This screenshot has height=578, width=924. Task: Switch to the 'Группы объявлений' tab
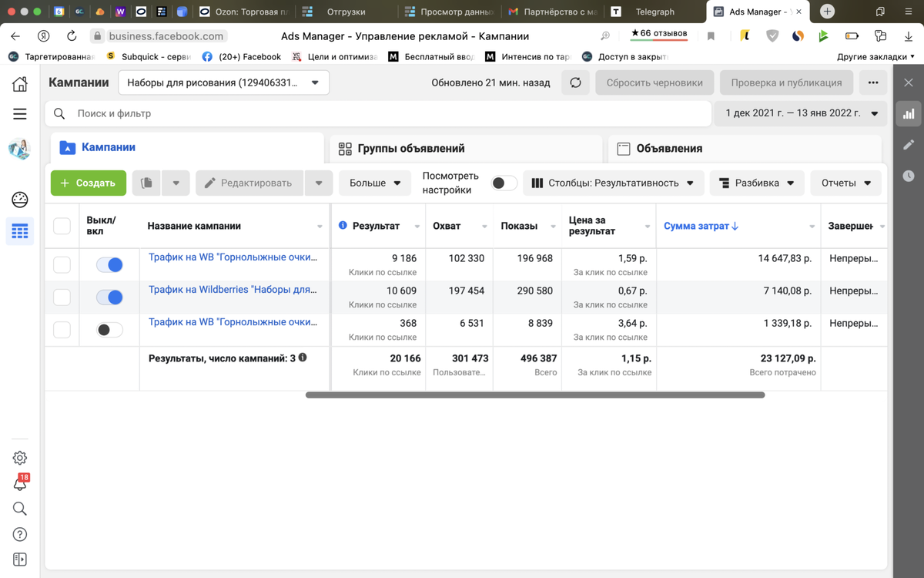(466, 148)
